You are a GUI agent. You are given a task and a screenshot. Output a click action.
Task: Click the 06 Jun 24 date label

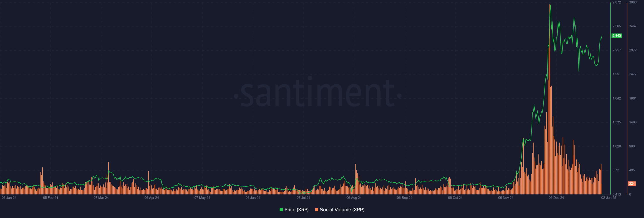pyautogui.click(x=253, y=198)
